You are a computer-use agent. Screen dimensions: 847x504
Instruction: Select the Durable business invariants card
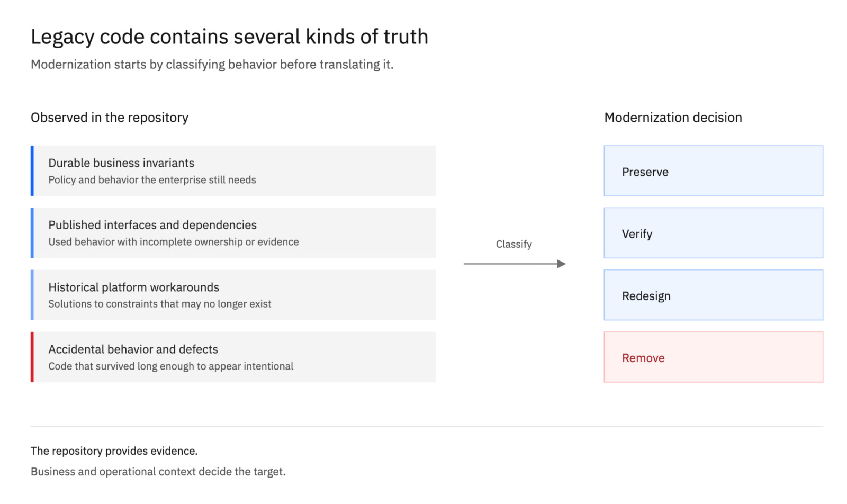point(233,171)
